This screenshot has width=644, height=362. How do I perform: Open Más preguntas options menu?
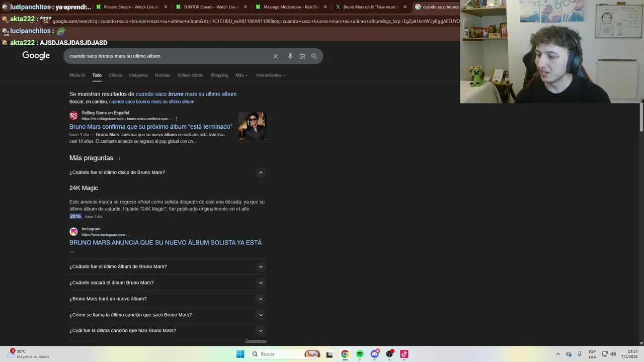[x=120, y=158]
